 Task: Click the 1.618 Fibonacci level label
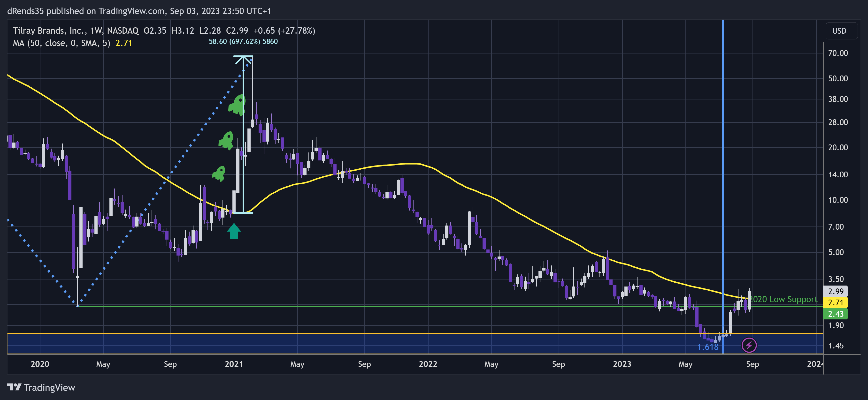click(x=708, y=347)
